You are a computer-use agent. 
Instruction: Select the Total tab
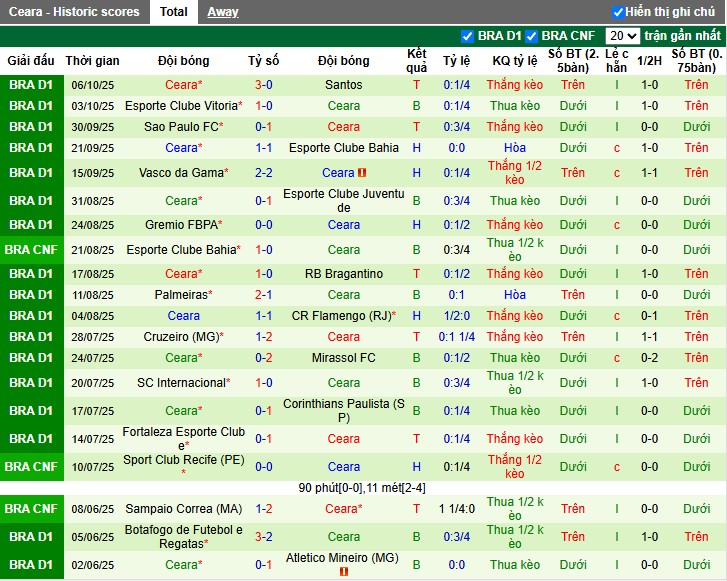tap(173, 12)
